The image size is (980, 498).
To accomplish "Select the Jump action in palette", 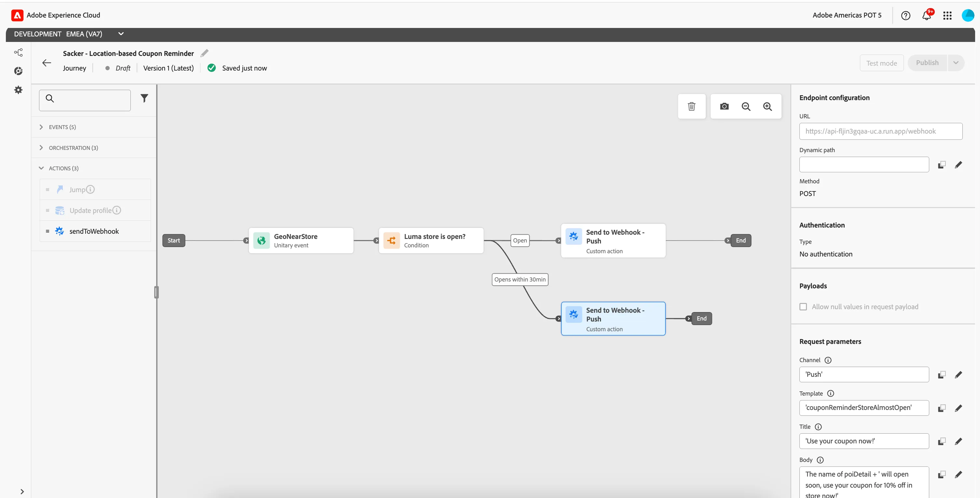I will (x=95, y=189).
